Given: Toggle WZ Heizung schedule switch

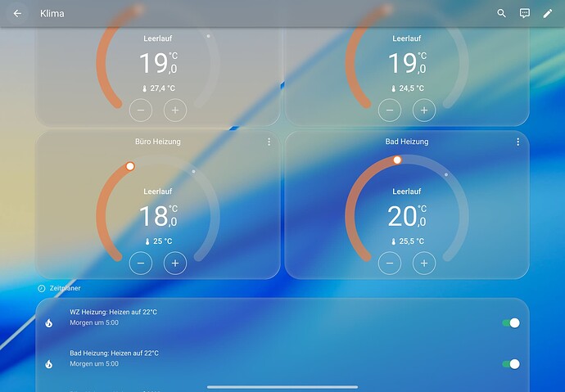Looking at the screenshot, I should (x=511, y=323).
